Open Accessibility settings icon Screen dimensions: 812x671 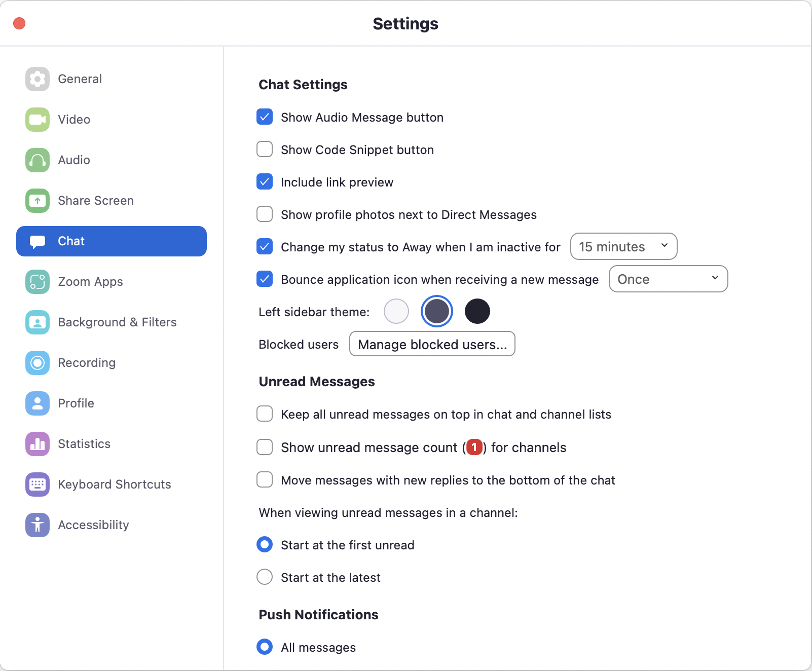[38, 525]
